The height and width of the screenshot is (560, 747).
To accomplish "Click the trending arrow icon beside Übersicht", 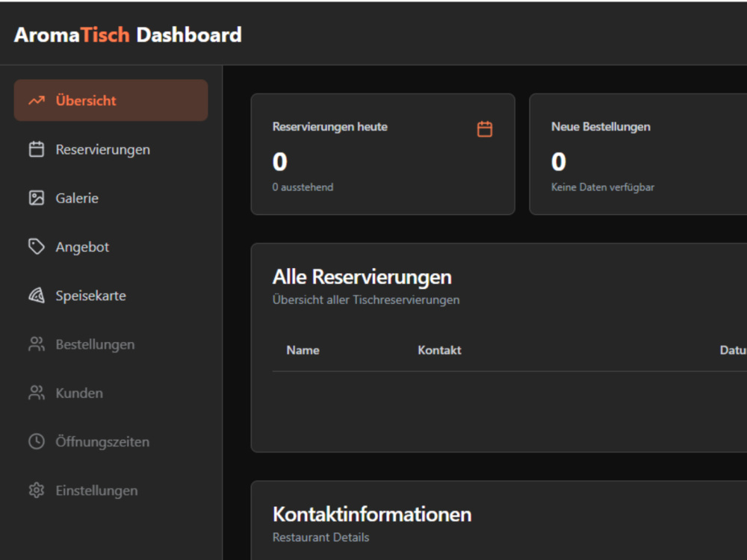I will pyautogui.click(x=36, y=101).
